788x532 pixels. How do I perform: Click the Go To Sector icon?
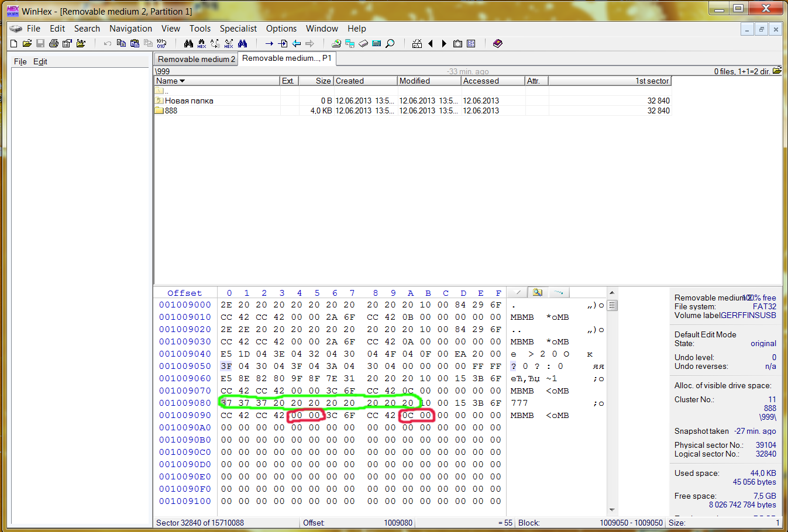click(283, 43)
